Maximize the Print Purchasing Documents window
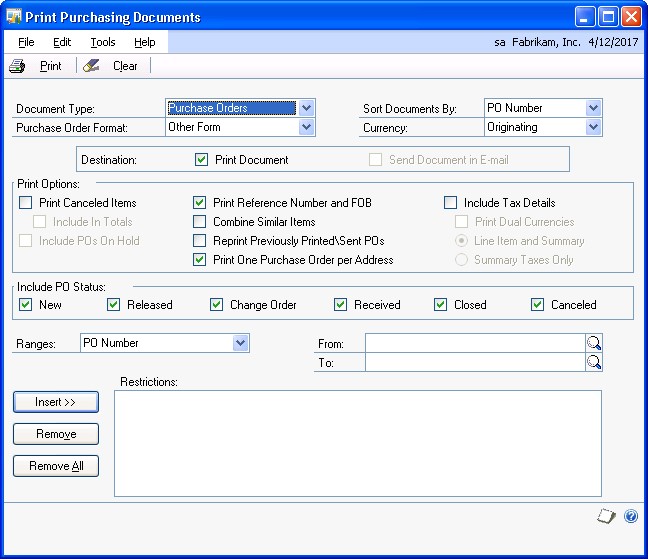This screenshot has height=559, width=648. [608, 17]
